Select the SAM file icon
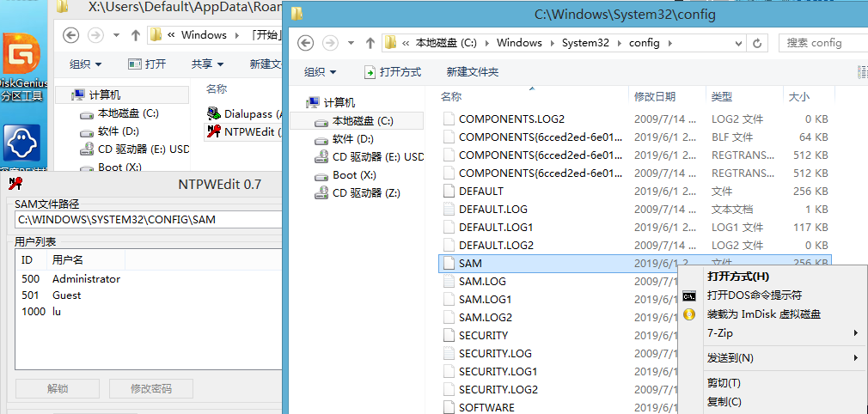This screenshot has height=414, width=868. tap(449, 264)
